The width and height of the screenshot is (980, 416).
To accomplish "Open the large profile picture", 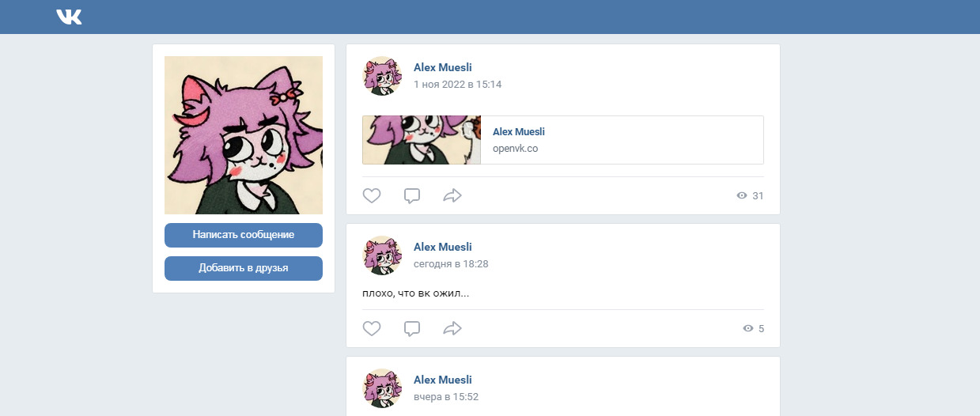I will coord(244,135).
